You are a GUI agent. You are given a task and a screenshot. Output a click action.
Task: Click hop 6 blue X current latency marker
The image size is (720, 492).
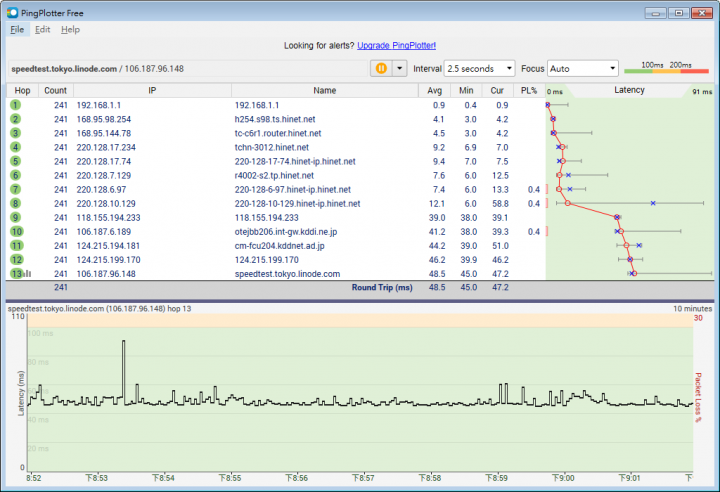pyautogui.click(x=568, y=175)
